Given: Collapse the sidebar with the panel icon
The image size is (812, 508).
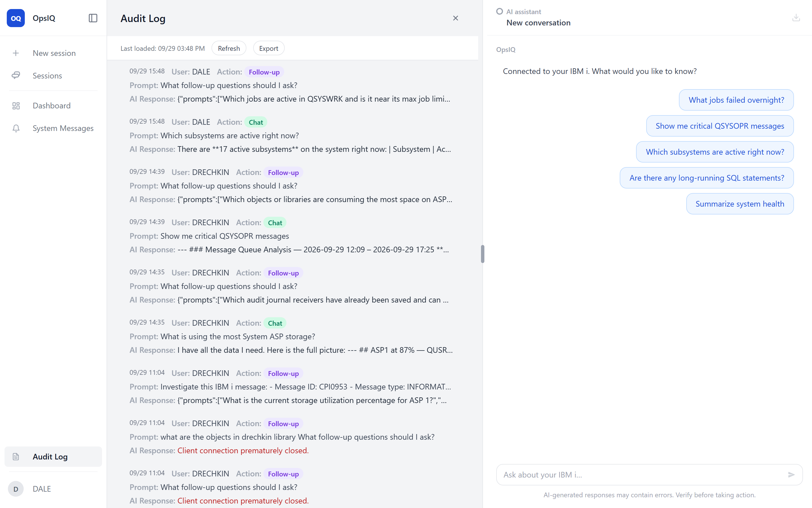Looking at the screenshot, I should coord(93,18).
